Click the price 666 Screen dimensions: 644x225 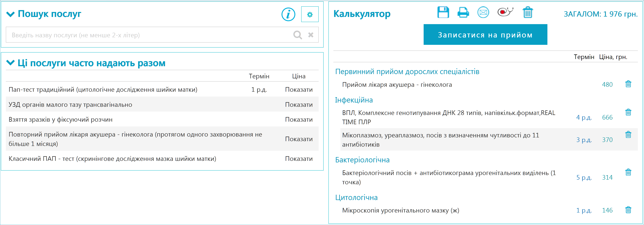607,117
